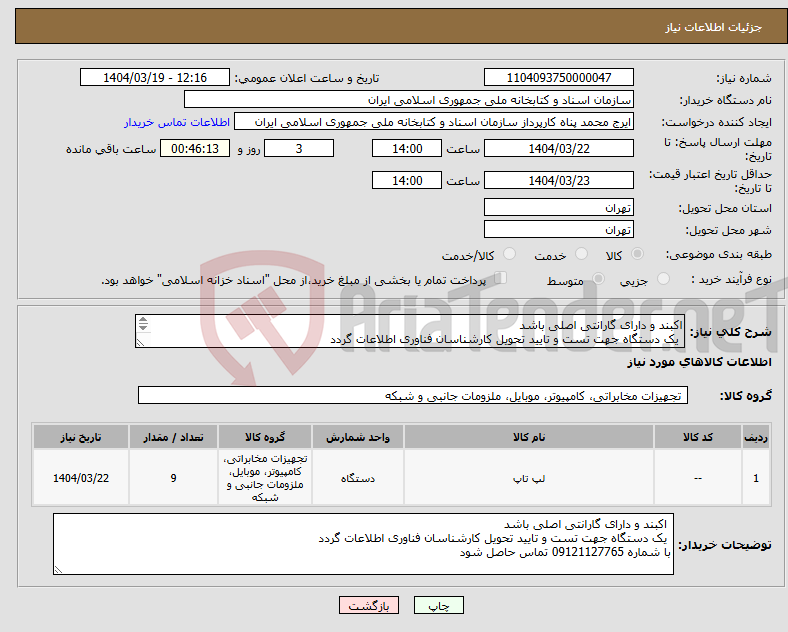Image resolution: width=788 pixels, height=632 pixels.
Task: Click the بازگشت back button
Action: tap(369, 605)
